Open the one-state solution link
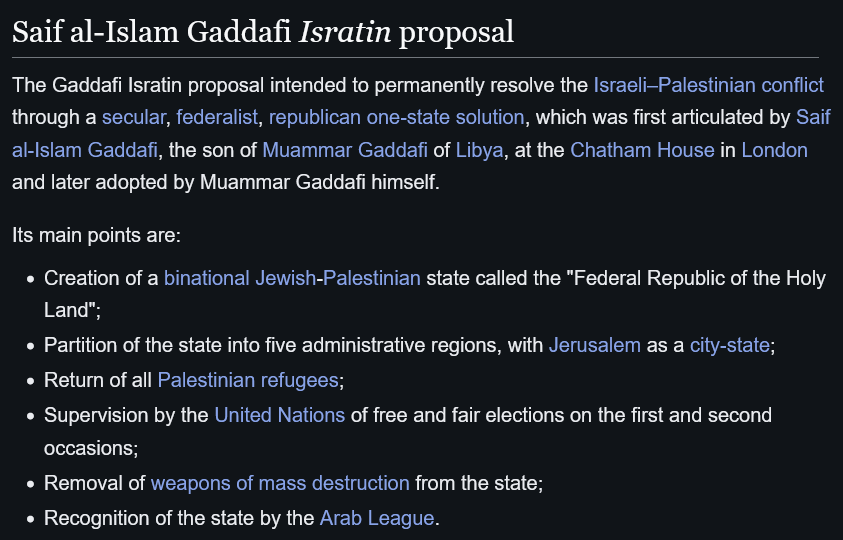Image resolution: width=843 pixels, height=540 pixels. click(x=445, y=117)
